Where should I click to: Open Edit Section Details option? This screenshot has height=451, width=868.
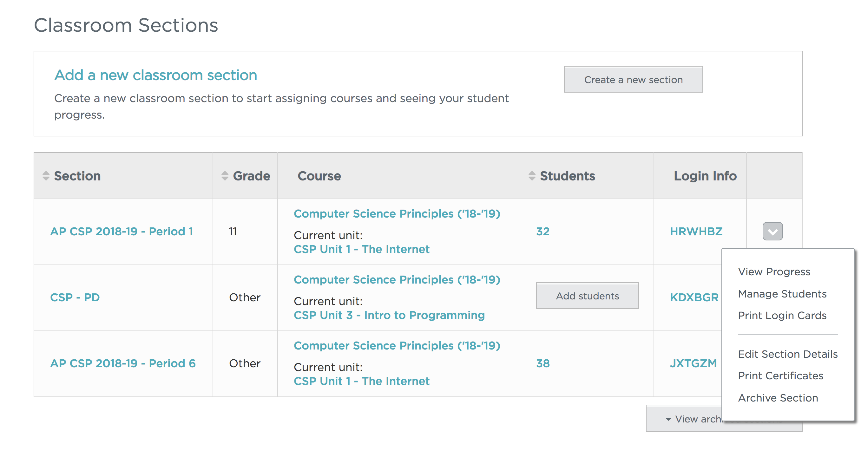(x=787, y=354)
